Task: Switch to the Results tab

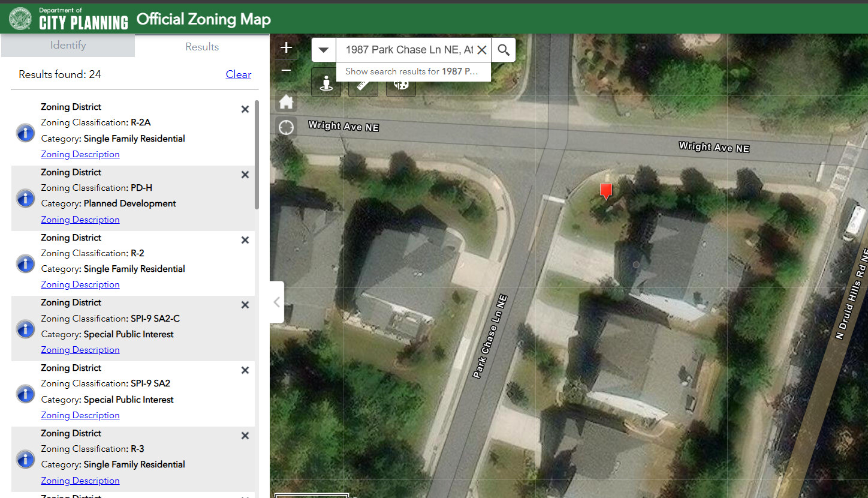Action: 202,46
